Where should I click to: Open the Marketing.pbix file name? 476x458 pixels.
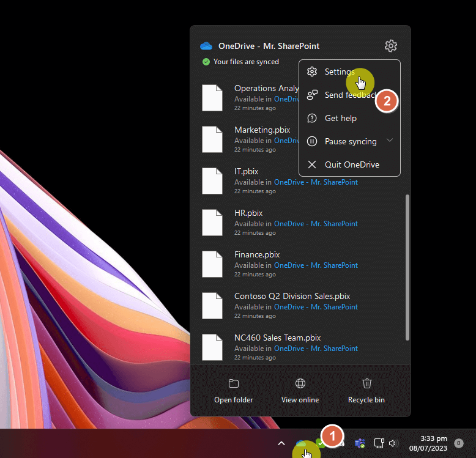tap(262, 130)
